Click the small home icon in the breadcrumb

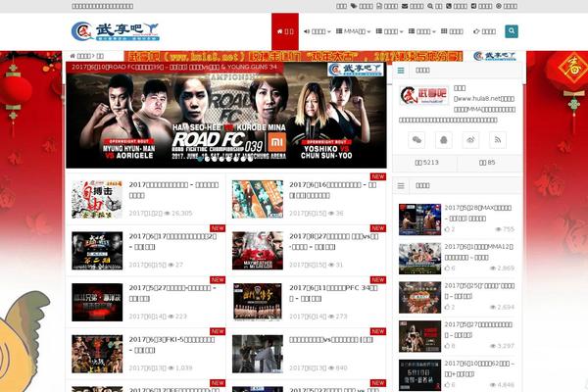pyautogui.click(x=73, y=56)
